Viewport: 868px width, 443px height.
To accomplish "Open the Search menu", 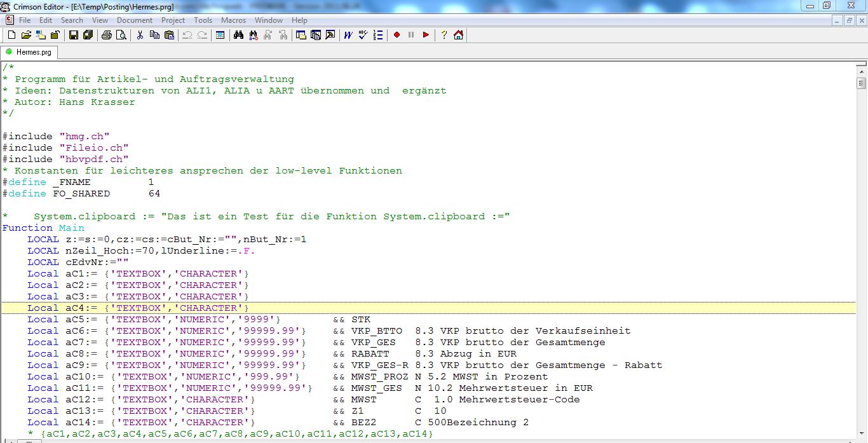I will (x=72, y=20).
